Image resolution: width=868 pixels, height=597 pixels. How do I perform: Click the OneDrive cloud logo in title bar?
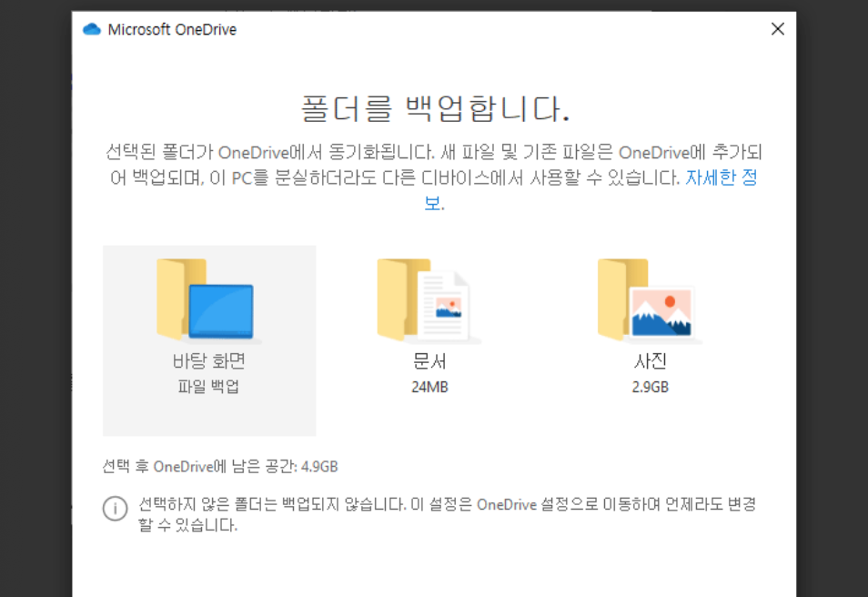pyautogui.click(x=92, y=29)
